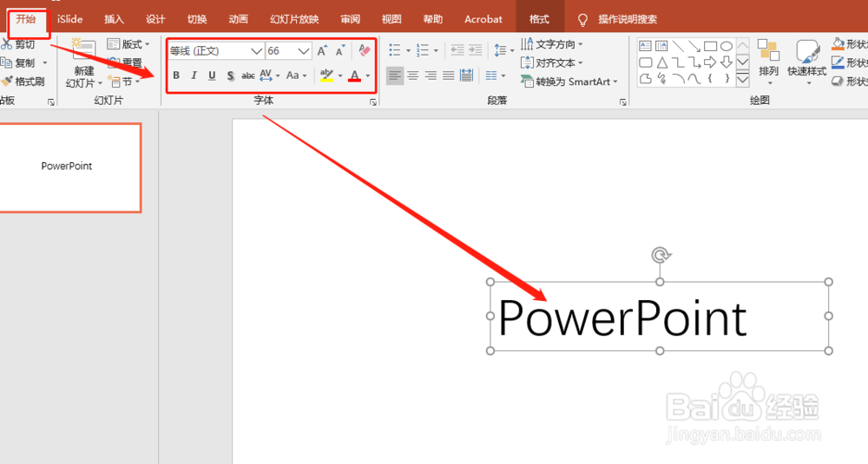The height and width of the screenshot is (464, 868).
Task: Choose the oval shape
Action: (727, 46)
